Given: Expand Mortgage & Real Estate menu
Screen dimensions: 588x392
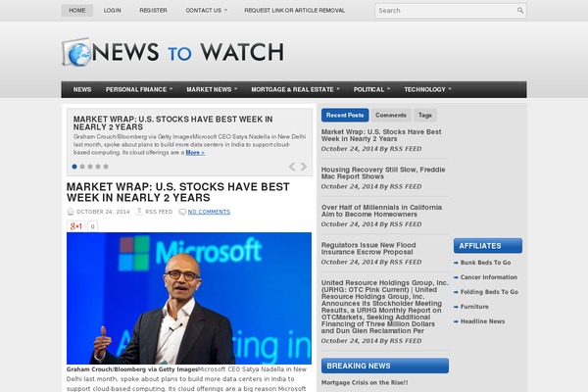Looking at the screenshot, I should tap(295, 89).
